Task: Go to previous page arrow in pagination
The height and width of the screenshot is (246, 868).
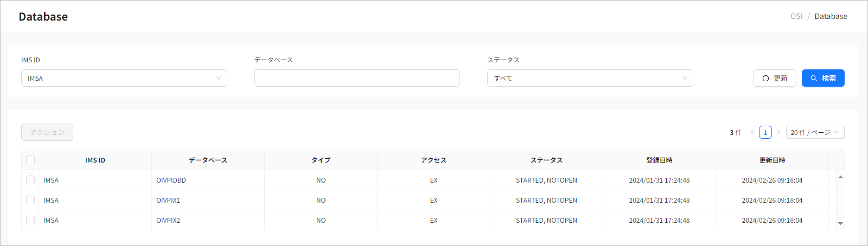Action: pyautogui.click(x=752, y=132)
